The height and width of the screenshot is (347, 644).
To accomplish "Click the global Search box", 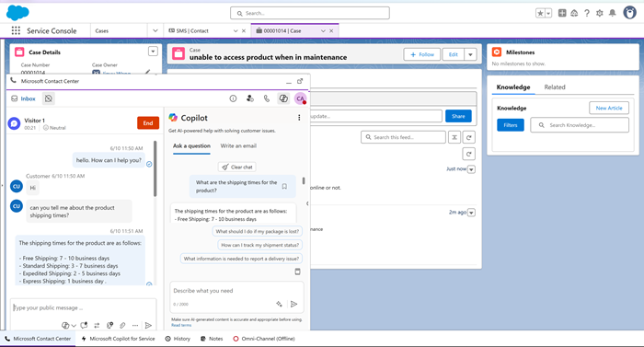I will (310, 13).
